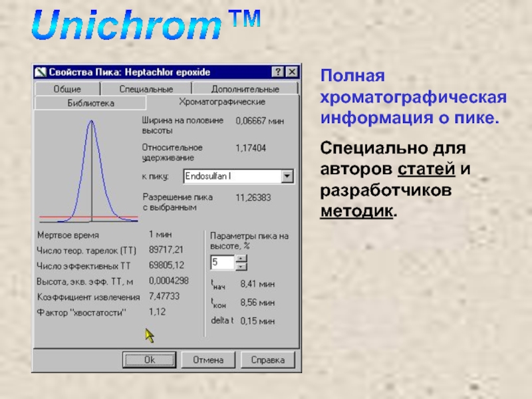The image size is (532, 399).
Task: Click the Относительное удерживание label
Action: click(x=172, y=152)
